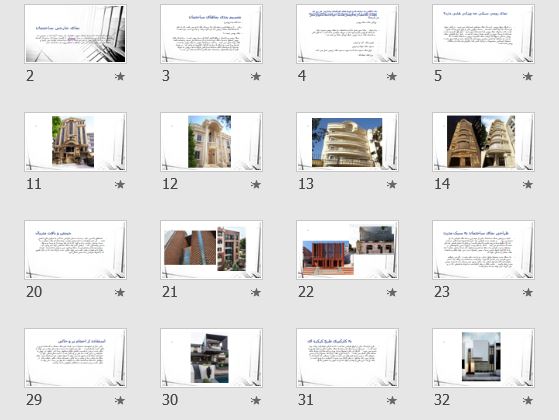
Task: Click the transition star icon under slide 14
Action: point(528,184)
